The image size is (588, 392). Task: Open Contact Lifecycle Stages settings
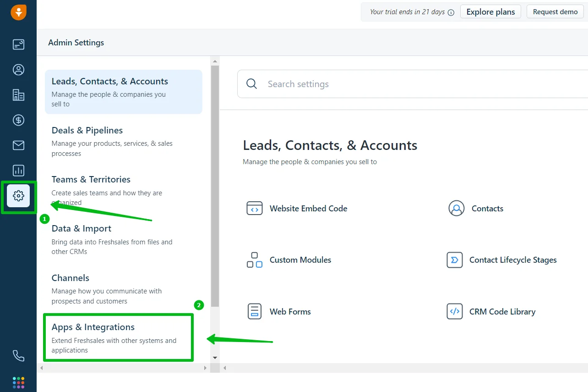(x=513, y=260)
